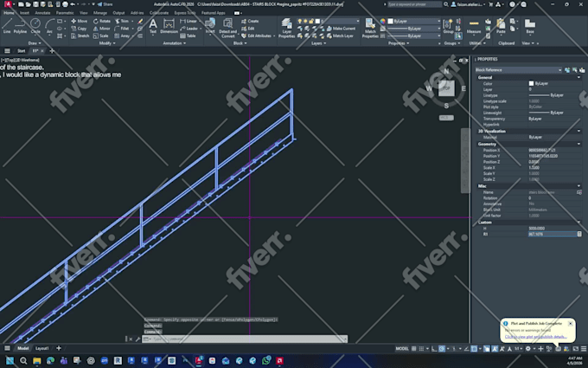
Task: Click the keyword search box in the title bar
Action: tap(414, 4)
